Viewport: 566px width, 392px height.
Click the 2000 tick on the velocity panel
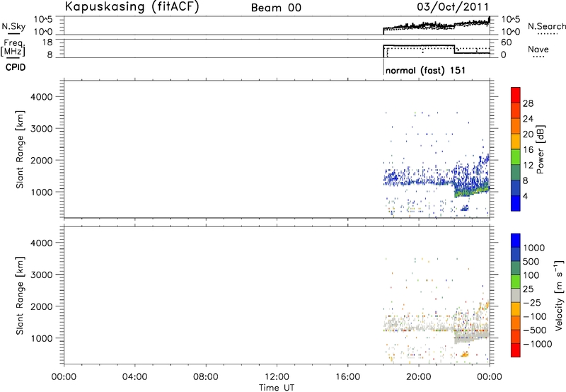[x=41, y=306]
